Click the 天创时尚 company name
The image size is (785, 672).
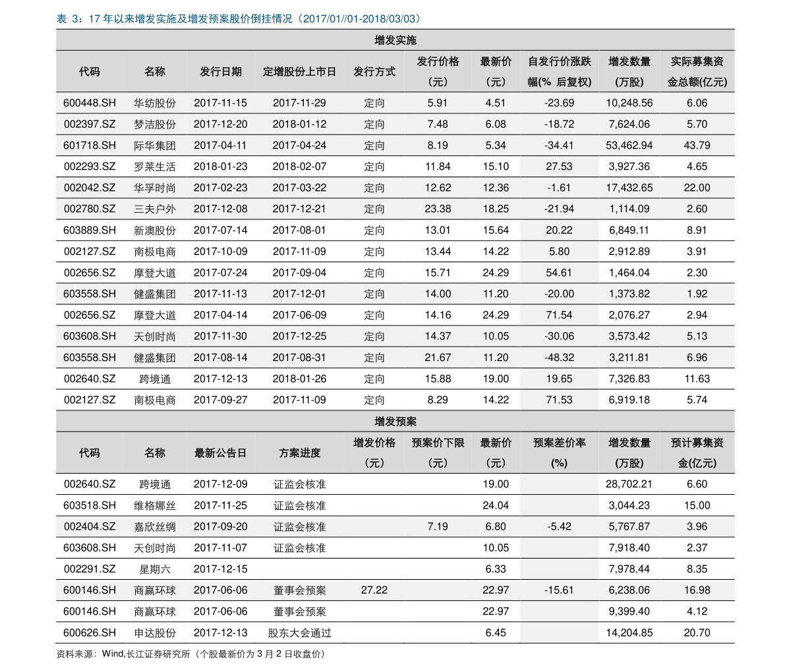click(x=156, y=336)
